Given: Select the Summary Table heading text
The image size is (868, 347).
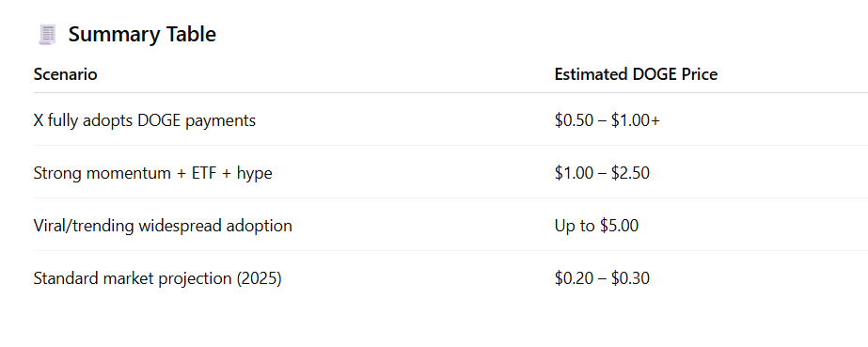Looking at the screenshot, I should pos(142,34).
